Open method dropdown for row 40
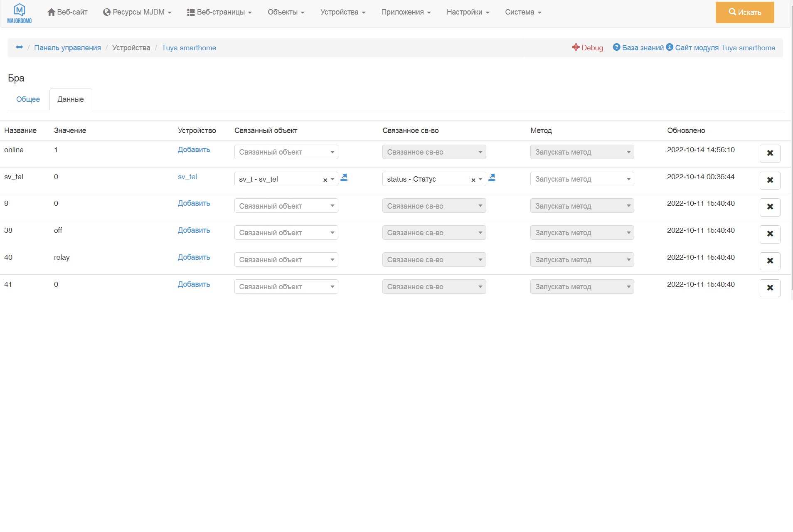The width and height of the screenshot is (793, 532). click(582, 260)
